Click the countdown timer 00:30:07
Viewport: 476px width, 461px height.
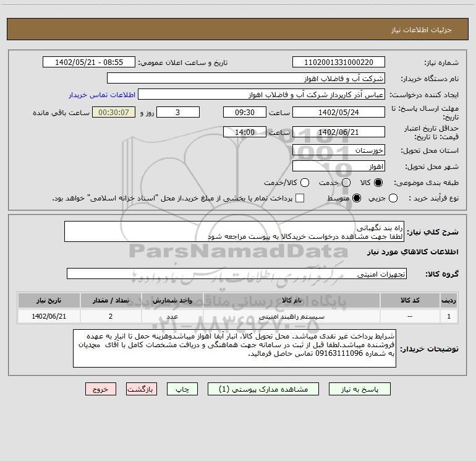click(x=114, y=112)
